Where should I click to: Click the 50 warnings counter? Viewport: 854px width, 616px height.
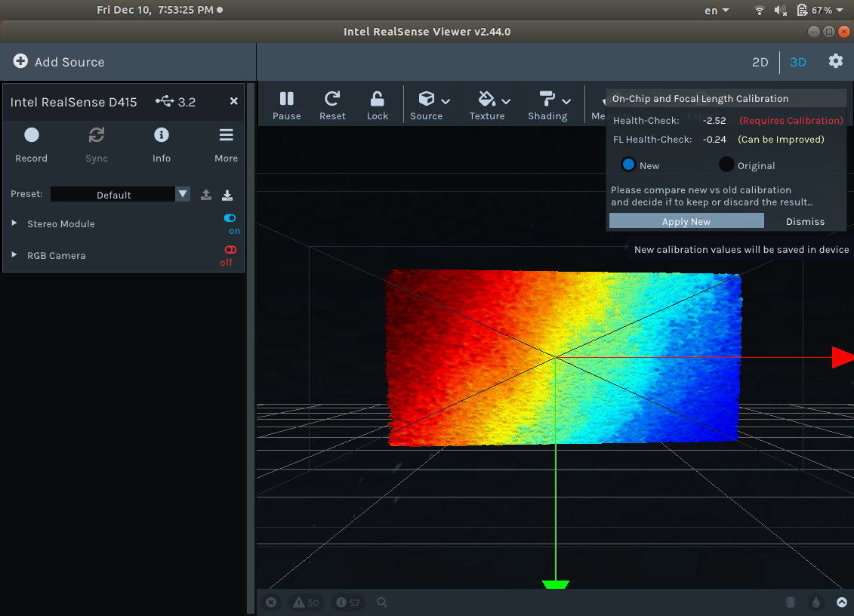pyautogui.click(x=306, y=602)
